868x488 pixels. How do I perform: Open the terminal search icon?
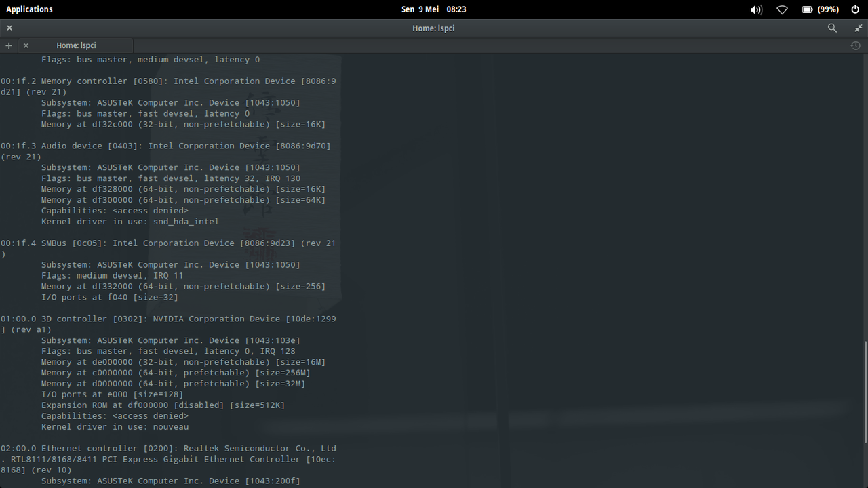tap(832, 28)
